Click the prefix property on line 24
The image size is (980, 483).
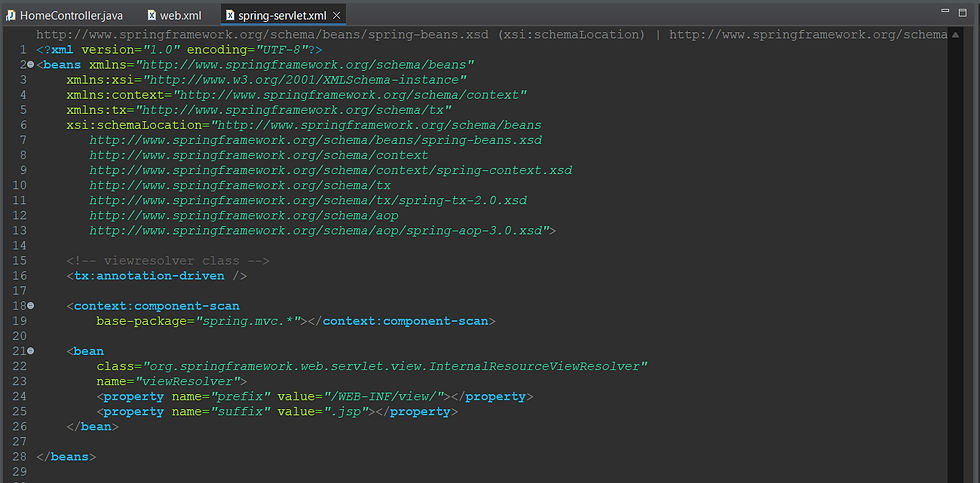[x=315, y=396]
